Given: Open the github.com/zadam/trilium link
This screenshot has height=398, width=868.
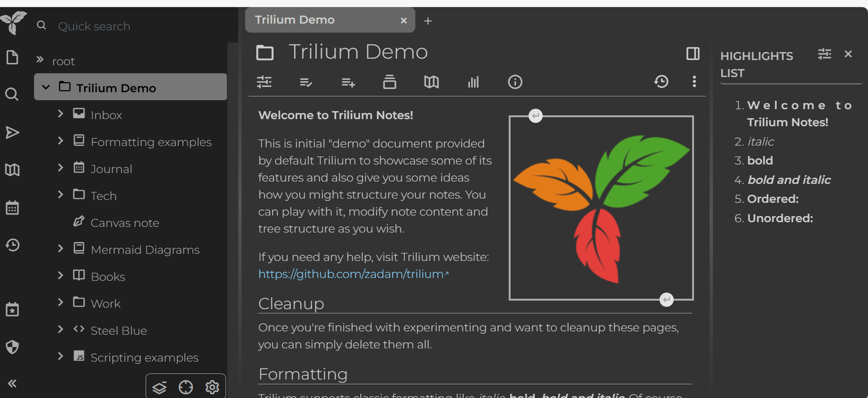Looking at the screenshot, I should pos(353,274).
